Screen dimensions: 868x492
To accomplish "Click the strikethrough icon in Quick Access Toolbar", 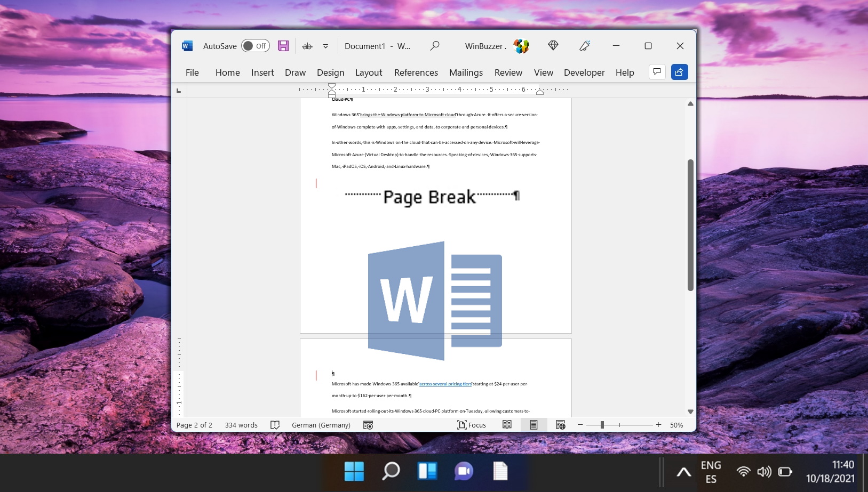I will pyautogui.click(x=307, y=46).
